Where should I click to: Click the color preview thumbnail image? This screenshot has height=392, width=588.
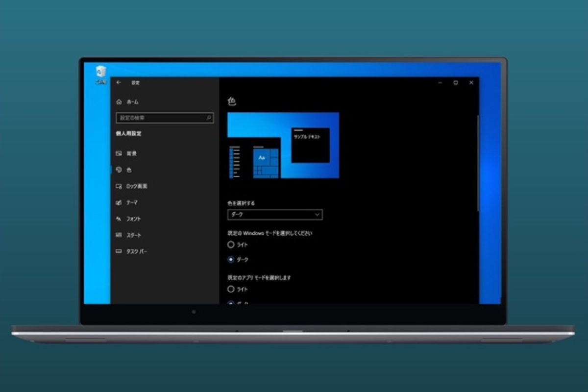[x=283, y=146]
